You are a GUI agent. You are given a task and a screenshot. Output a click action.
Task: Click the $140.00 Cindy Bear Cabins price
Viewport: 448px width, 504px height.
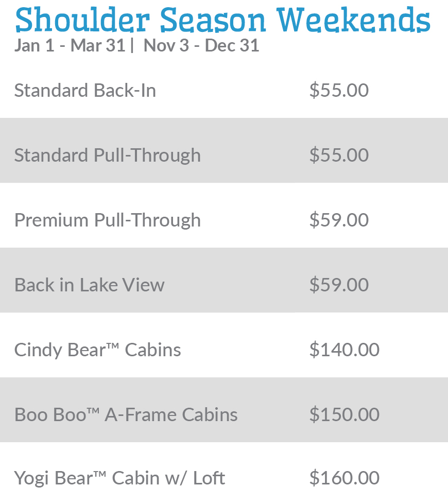[x=344, y=350]
